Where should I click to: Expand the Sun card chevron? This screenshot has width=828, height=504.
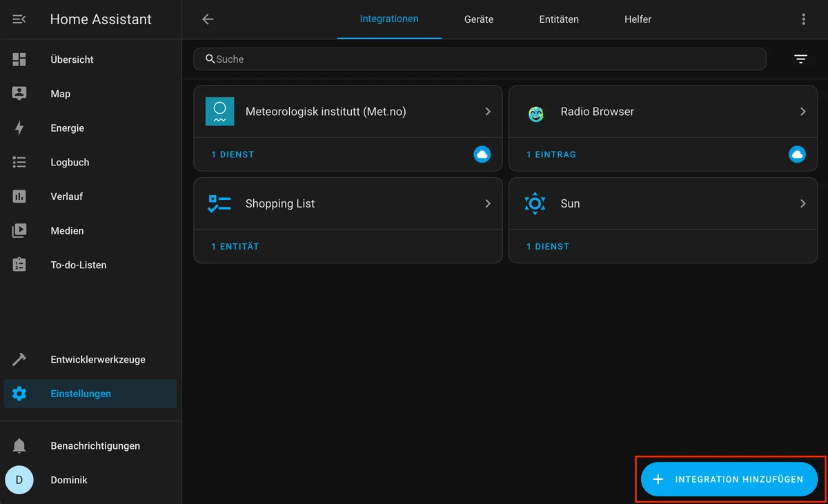click(802, 203)
